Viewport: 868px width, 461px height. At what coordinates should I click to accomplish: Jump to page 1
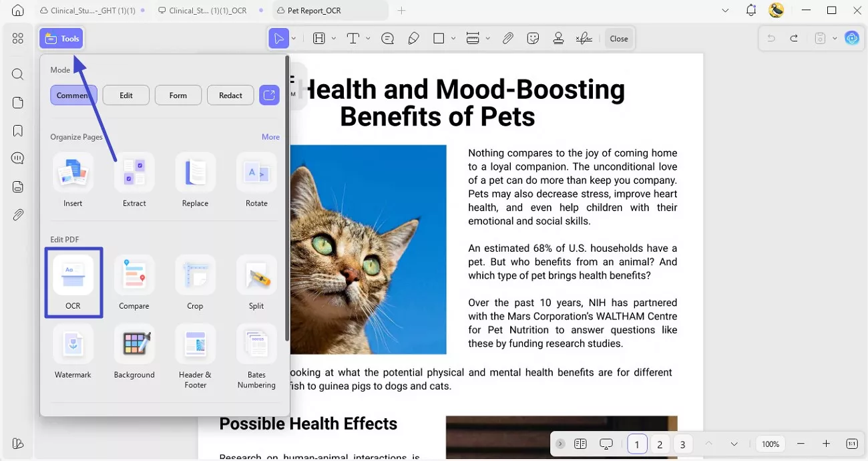[x=637, y=444]
